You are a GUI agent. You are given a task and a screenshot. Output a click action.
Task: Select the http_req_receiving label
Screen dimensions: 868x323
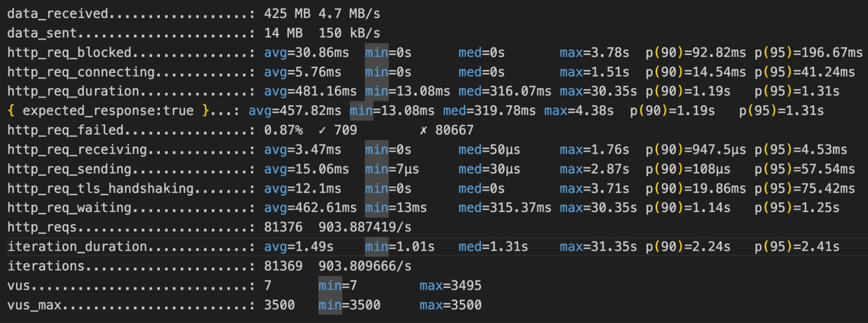pyautogui.click(x=77, y=150)
